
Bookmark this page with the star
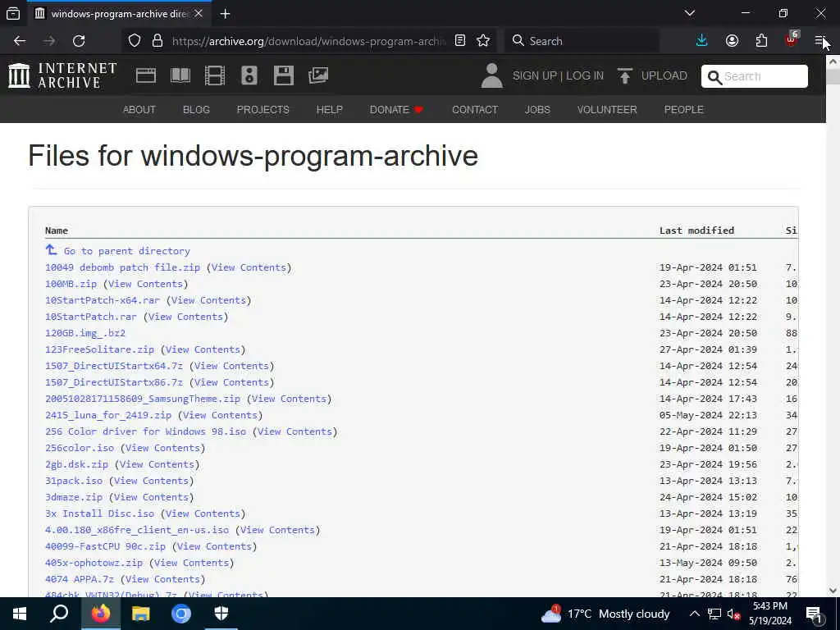pos(483,41)
